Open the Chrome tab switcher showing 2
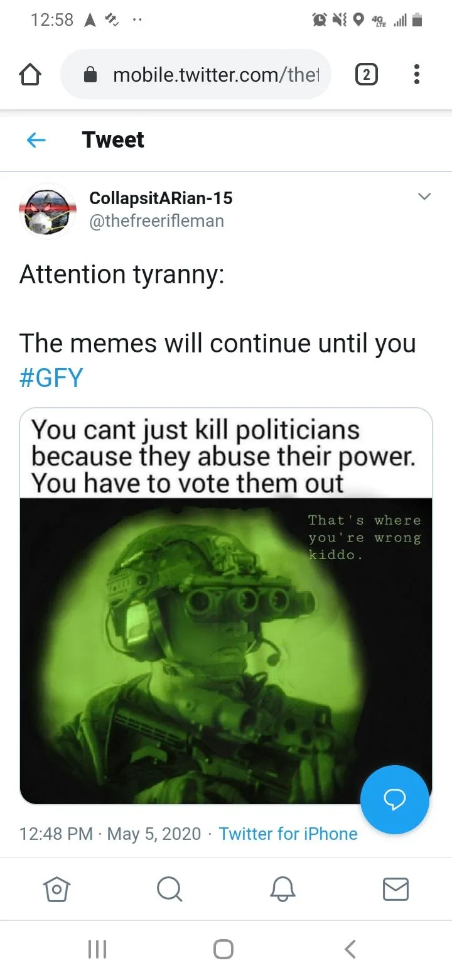Viewport: 452px width, 980px height. [x=367, y=75]
